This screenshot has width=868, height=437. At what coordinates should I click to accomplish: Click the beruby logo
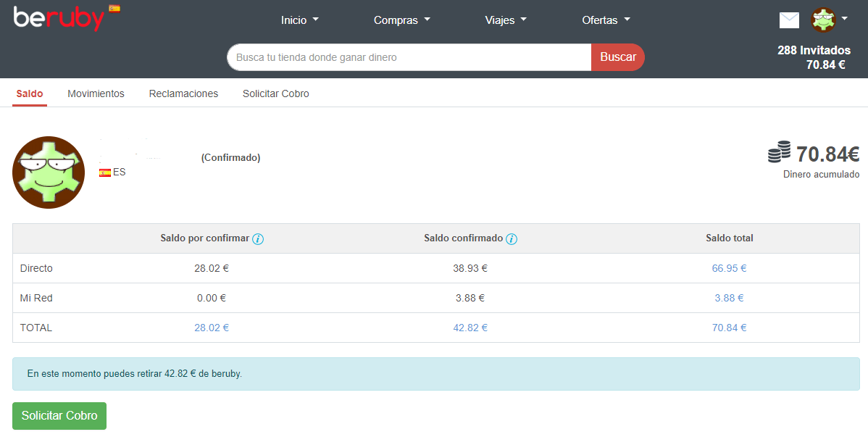pyautogui.click(x=59, y=19)
